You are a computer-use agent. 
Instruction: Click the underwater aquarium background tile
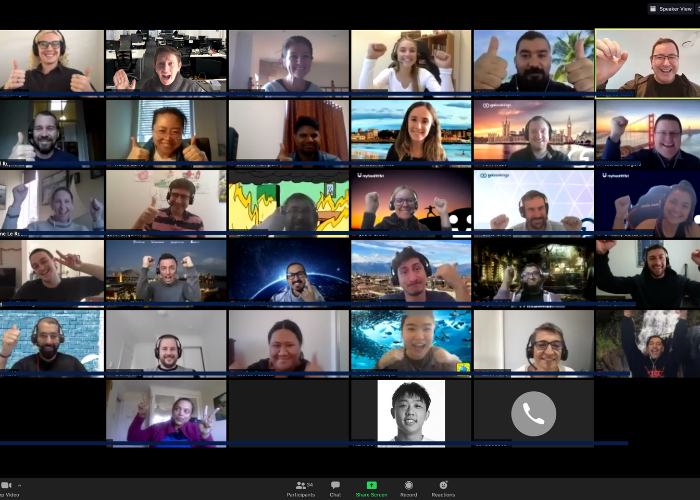[x=411, y=342]
